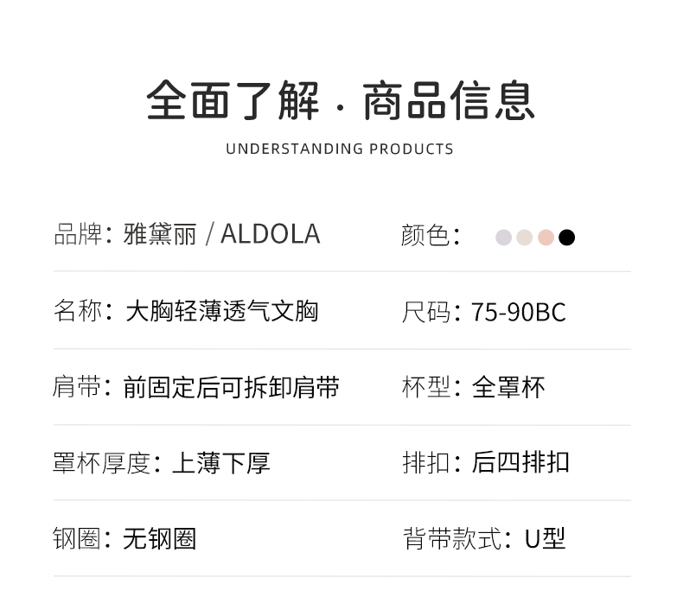Click the cup type value "全罩杯"

(x=508, y=387)
